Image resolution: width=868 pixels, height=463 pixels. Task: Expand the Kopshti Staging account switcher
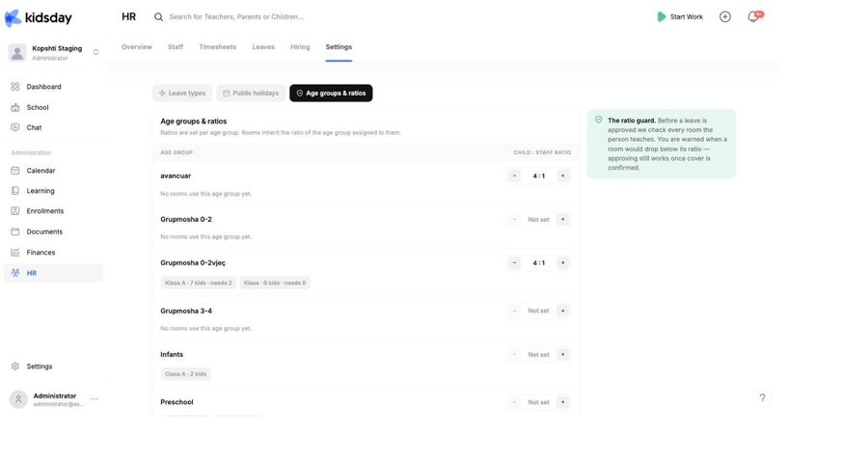[x=95, y=52]
